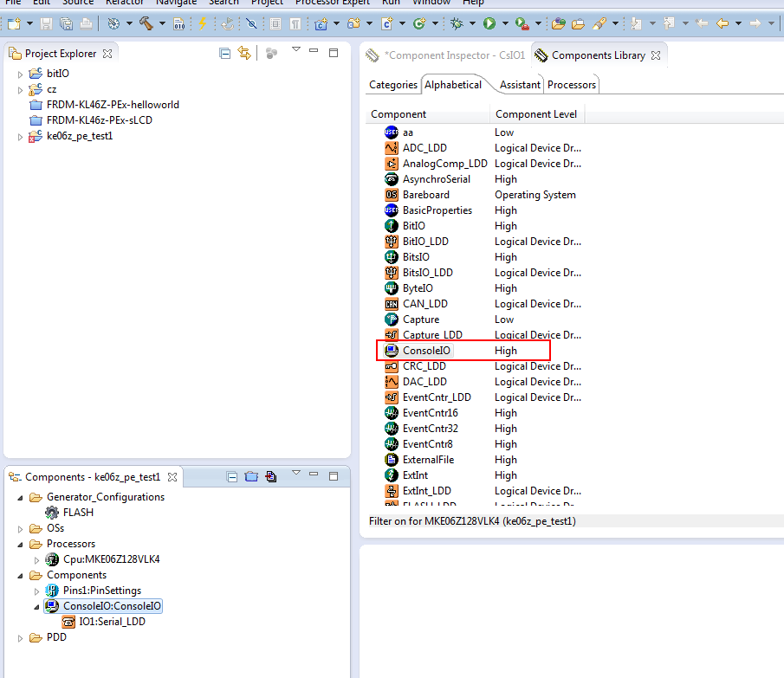Click filter status text for MKE06Z128VLK4
The width and height of the screenshot is (784, 678).
point(472,521)
